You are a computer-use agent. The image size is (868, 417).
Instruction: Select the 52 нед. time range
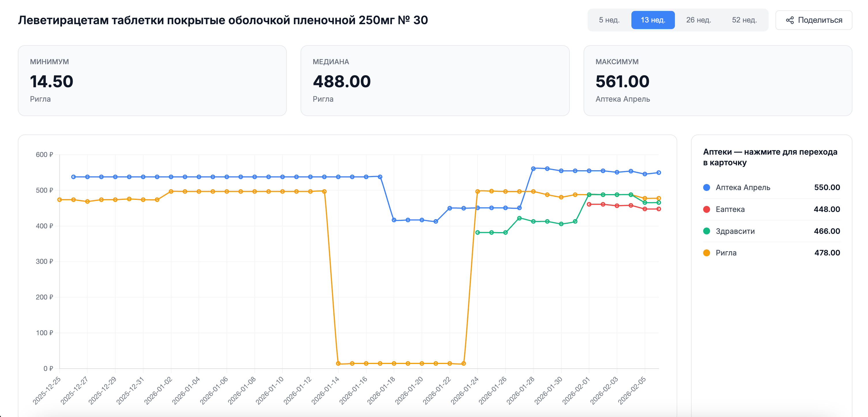744,20
